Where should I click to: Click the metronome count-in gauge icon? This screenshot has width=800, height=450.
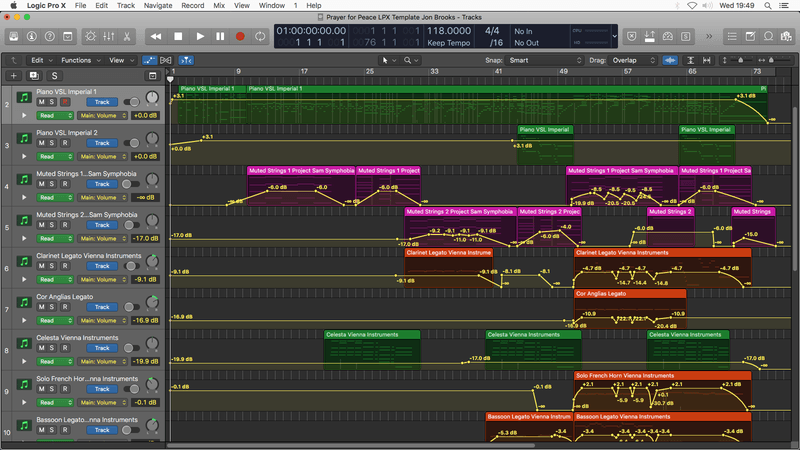[x=667, y=36]
